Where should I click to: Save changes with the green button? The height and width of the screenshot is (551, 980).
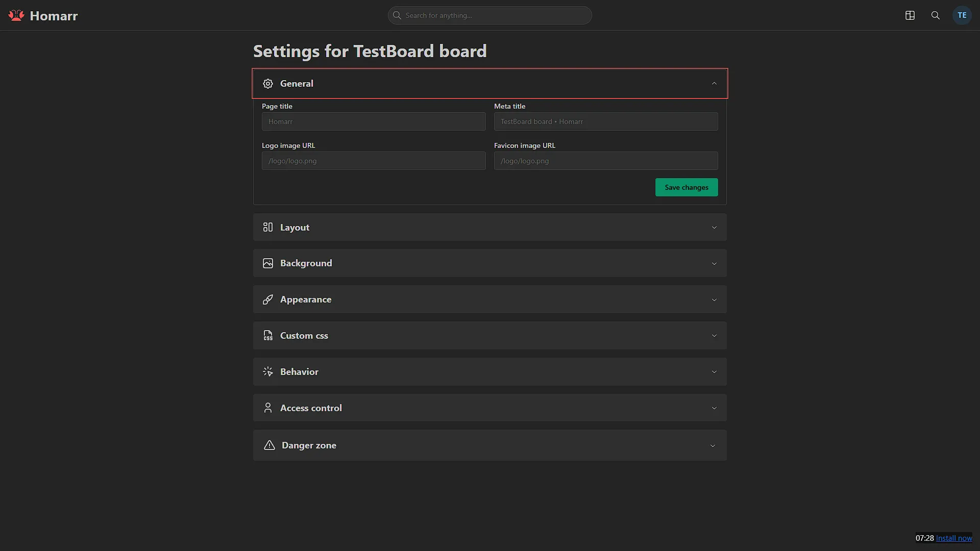pyautogui.click(x=687, y=187)
